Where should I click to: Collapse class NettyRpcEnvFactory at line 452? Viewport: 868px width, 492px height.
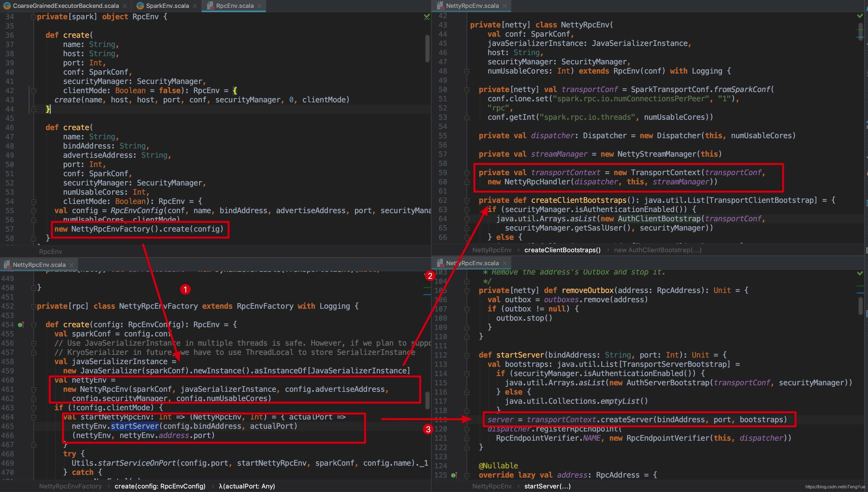tap(33, 306)
